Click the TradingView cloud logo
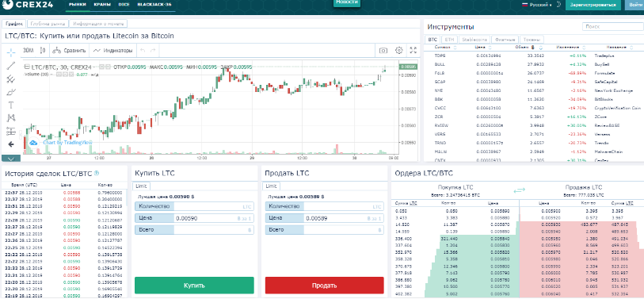 click(x=33, y=142)
